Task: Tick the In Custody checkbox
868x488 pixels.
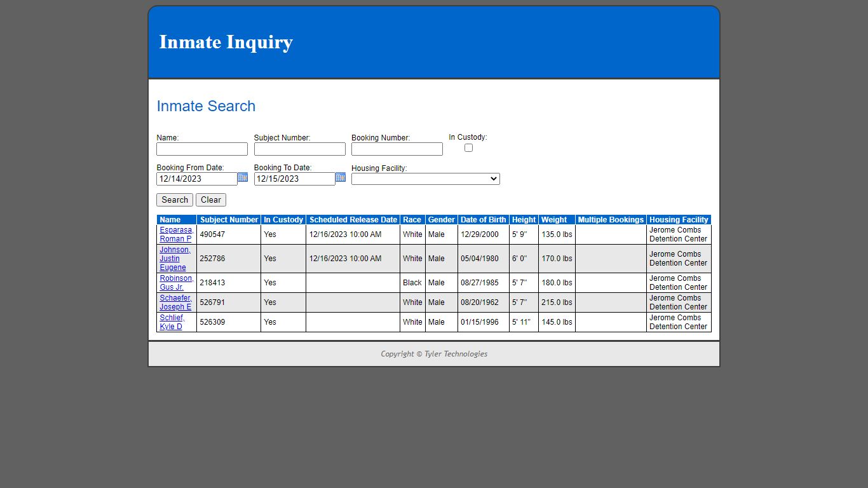Action: tap(468, 147)
